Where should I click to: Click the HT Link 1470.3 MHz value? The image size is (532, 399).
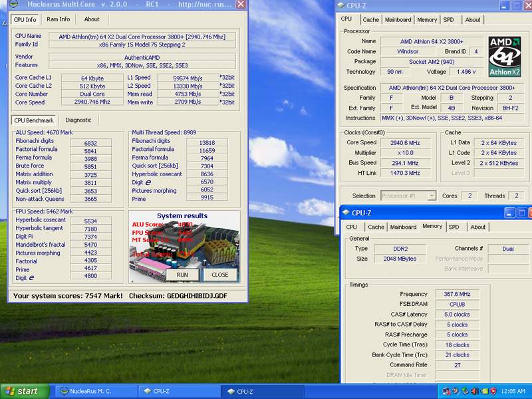(405, 173)
